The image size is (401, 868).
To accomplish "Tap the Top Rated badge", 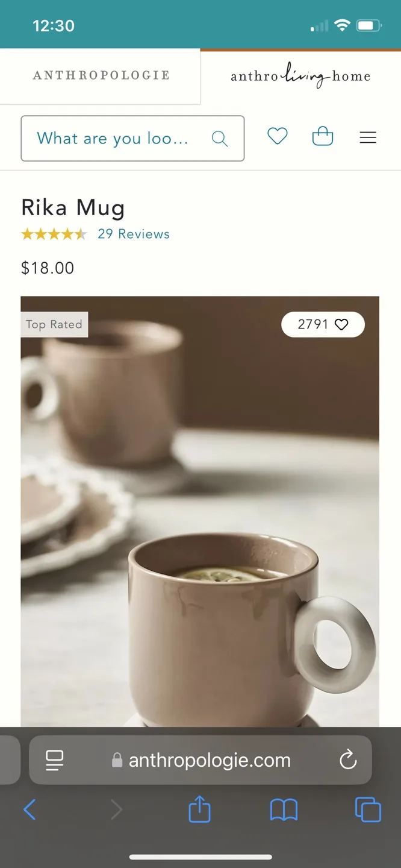I will 54,324.
